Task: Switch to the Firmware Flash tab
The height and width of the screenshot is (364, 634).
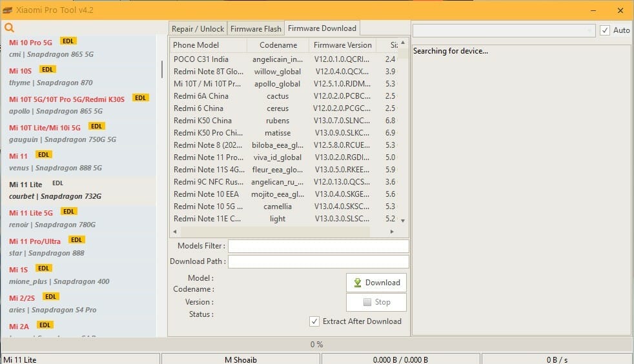Action: coord(256,28)
